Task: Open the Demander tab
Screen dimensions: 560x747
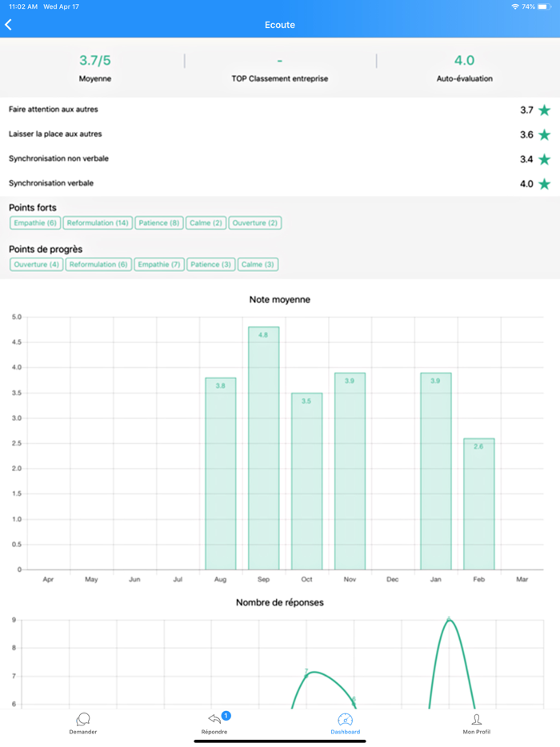Action: tap(83, 724)
